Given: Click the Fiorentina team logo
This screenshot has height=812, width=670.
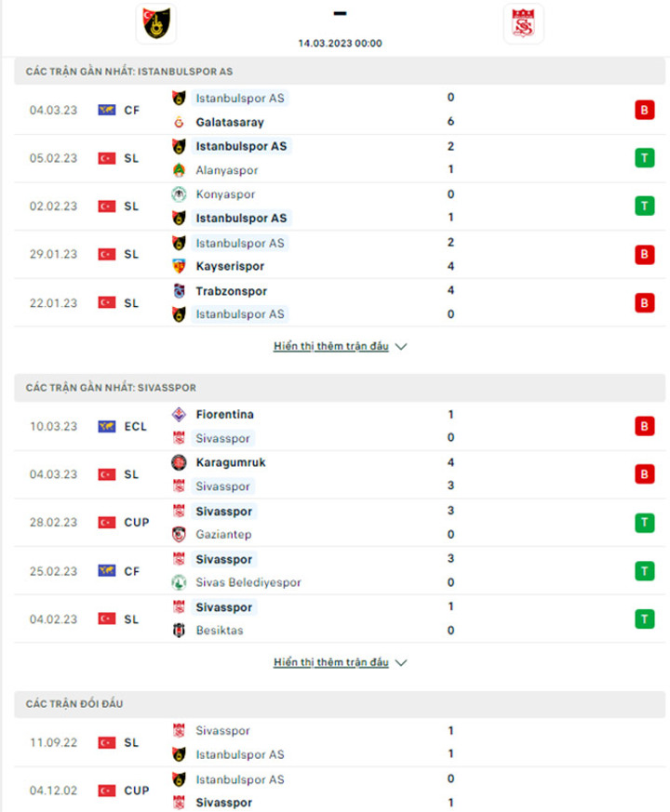Looking at the screenshot, I should click(179, 414).
